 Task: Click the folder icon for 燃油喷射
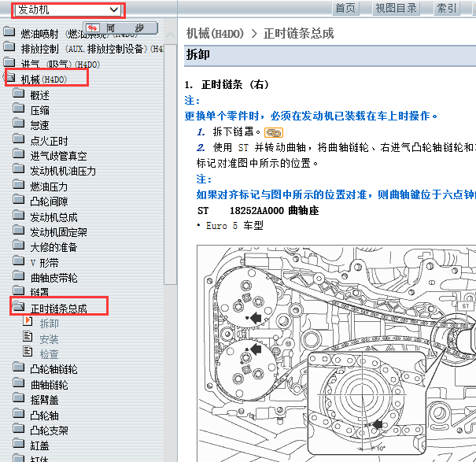(9, 31)
